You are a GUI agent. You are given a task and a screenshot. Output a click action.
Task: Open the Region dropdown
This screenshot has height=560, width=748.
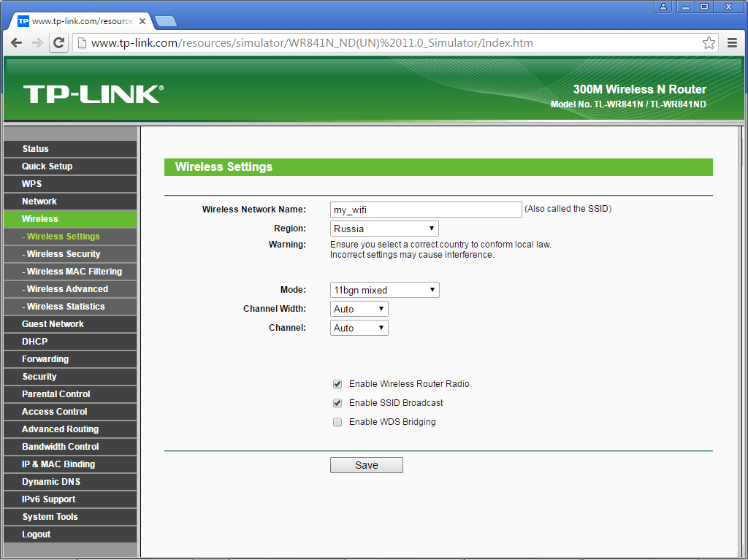[384, 229]
